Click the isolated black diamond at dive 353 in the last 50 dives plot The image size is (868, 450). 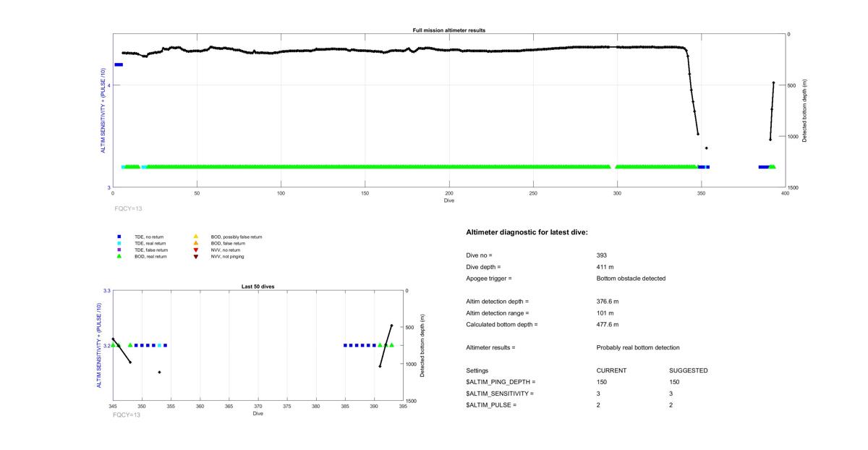(159, 373)
